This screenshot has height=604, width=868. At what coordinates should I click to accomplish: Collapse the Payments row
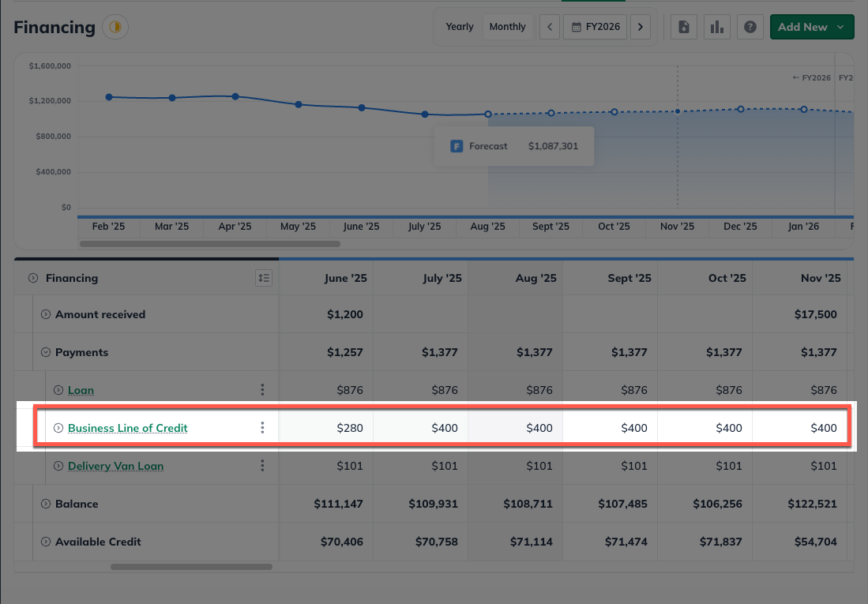point(46,352)
